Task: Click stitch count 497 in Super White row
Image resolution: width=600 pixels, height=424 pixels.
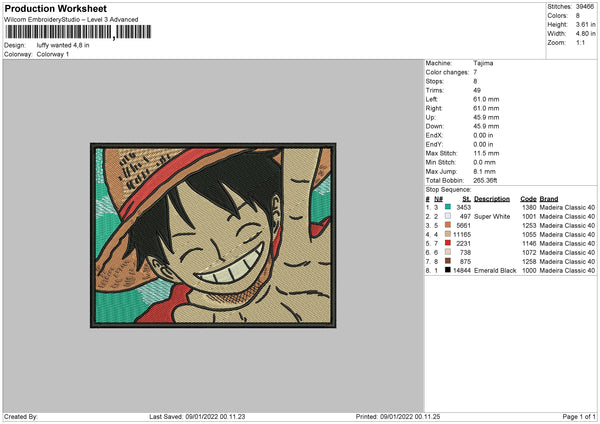Action: (465, 216)
